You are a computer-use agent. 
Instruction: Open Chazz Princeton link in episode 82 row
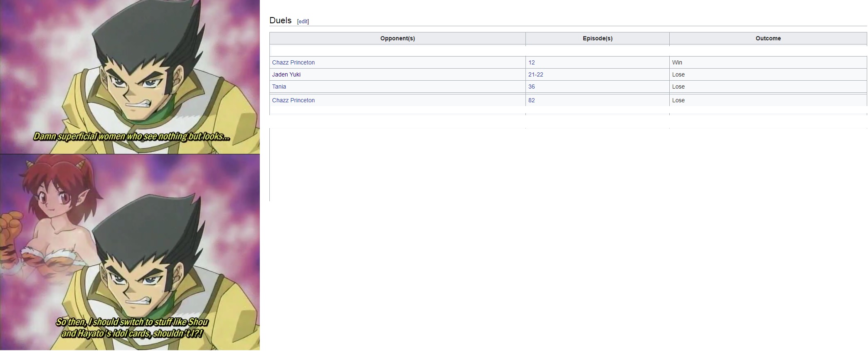pyautogui.click(x=293, y=100)
